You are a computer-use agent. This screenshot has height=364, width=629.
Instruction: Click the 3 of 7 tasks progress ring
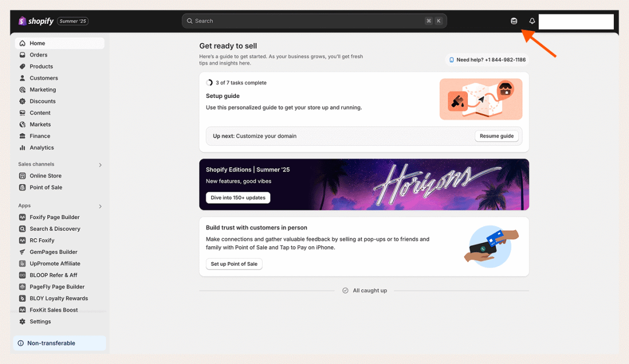(x=209, y=83)
